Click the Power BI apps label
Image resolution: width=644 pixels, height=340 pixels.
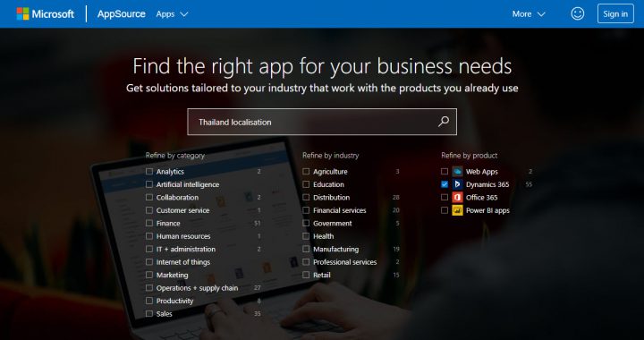tap(487, 210)
